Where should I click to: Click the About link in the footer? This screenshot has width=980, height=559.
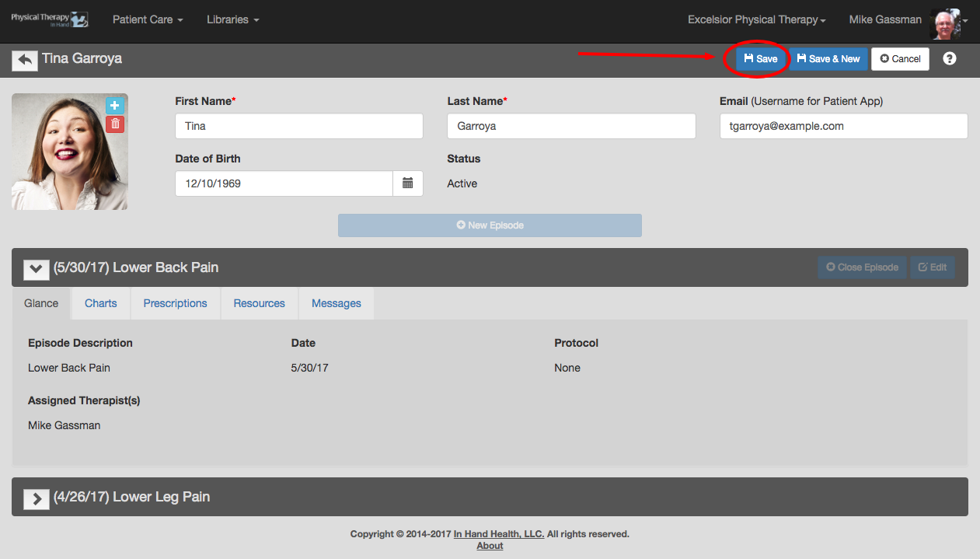pos(490,546)
